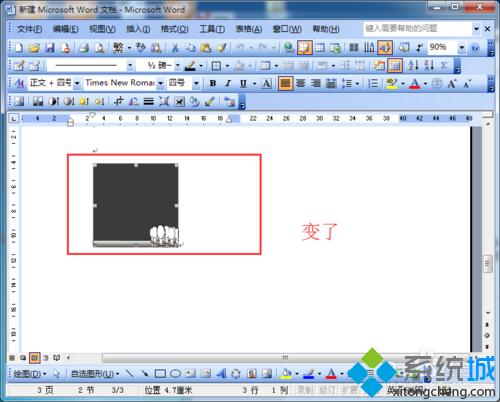Click the yellow highlight color swatch

(x=392, y=84)
